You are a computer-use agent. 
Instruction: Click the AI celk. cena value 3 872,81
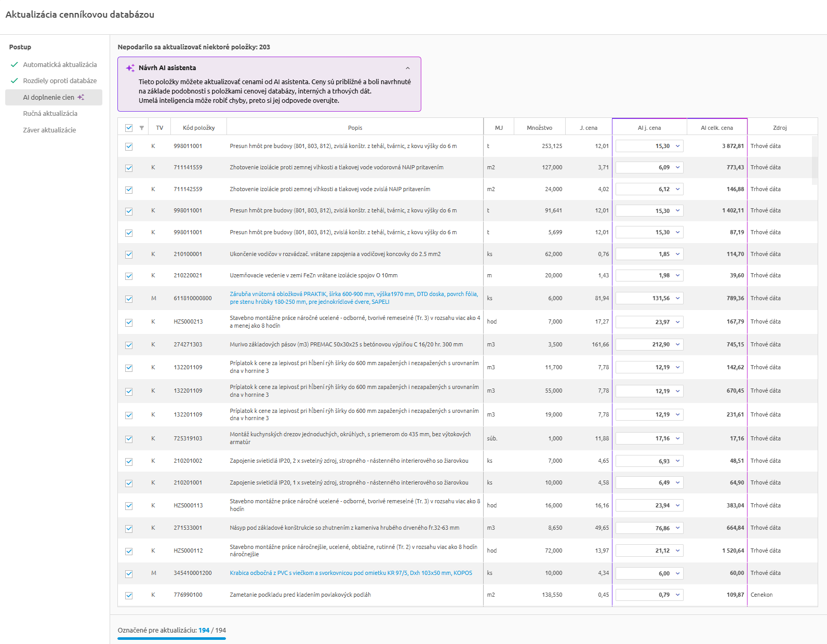click(x=733, y=146)
